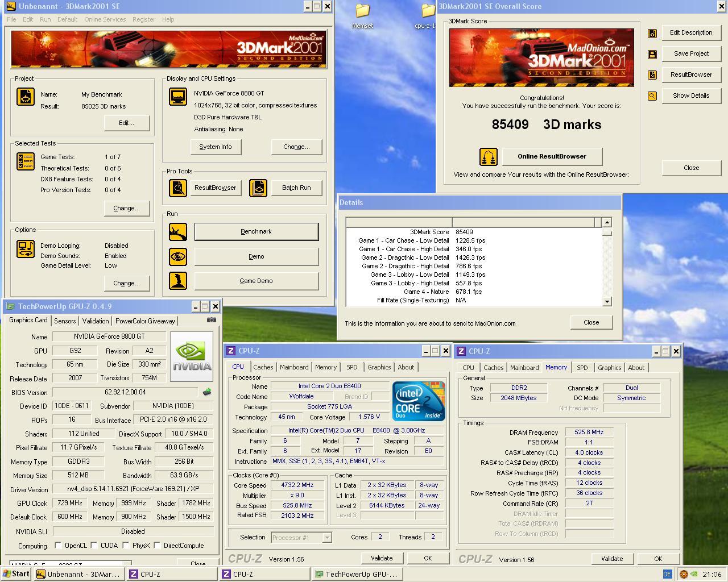
Task: Switch to SPD tab in right CPU-Z window
Action: click(x=582, y=368)
